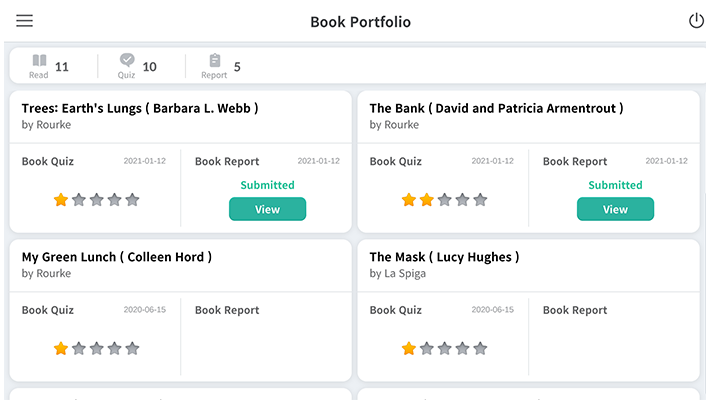
Task: Open The Mask by Lucy Hughes
Action: pyautogui.click(x=444, y=257)
